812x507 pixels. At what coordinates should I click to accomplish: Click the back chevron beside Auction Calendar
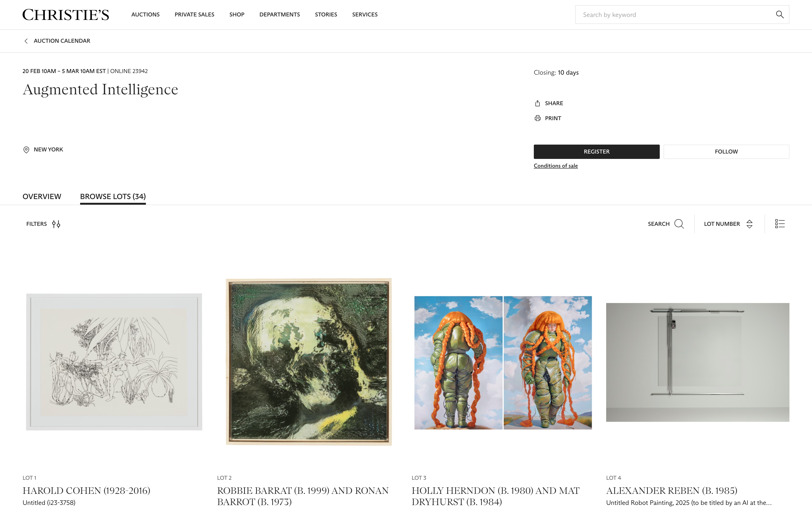pyautogui.click(x=26, y=41)
